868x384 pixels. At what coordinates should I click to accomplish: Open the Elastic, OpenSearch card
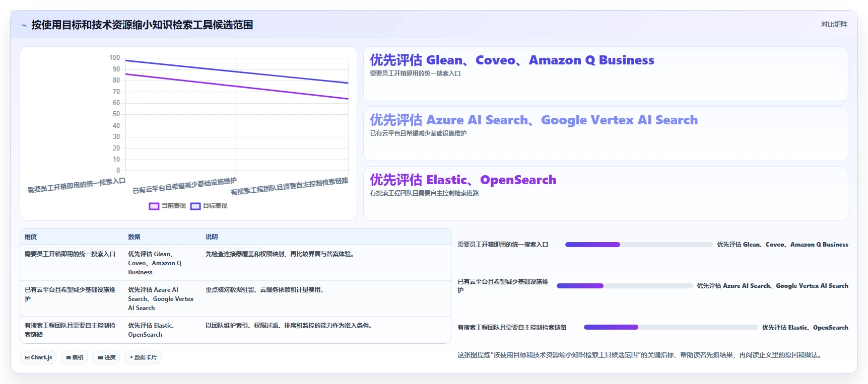tap(606, 194)
